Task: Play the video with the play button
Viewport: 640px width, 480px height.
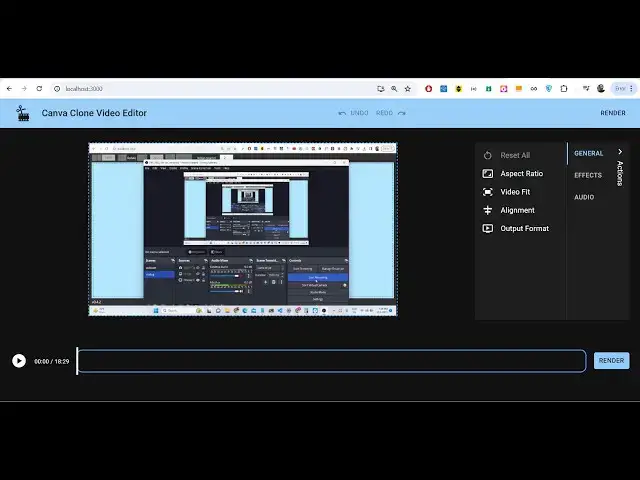Action: click(x=19, y=361)
